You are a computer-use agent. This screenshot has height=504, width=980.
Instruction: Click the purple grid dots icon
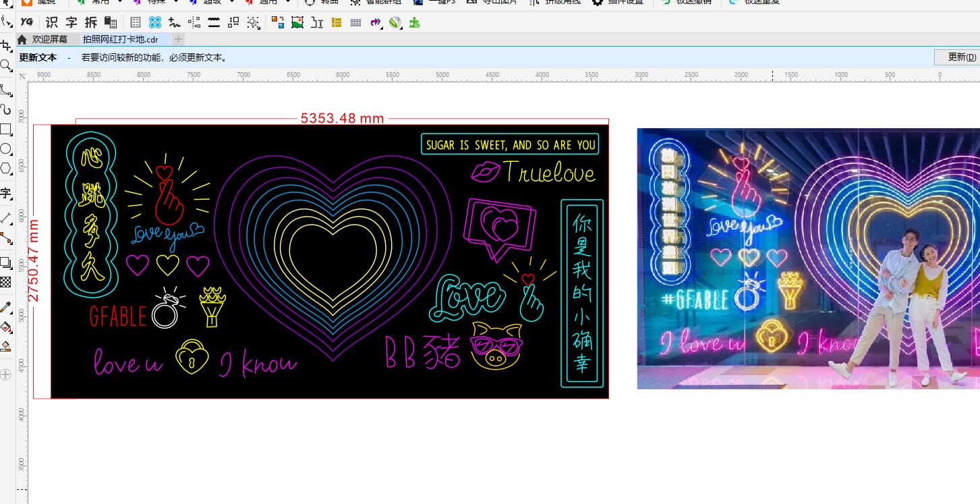pos(356,22)
